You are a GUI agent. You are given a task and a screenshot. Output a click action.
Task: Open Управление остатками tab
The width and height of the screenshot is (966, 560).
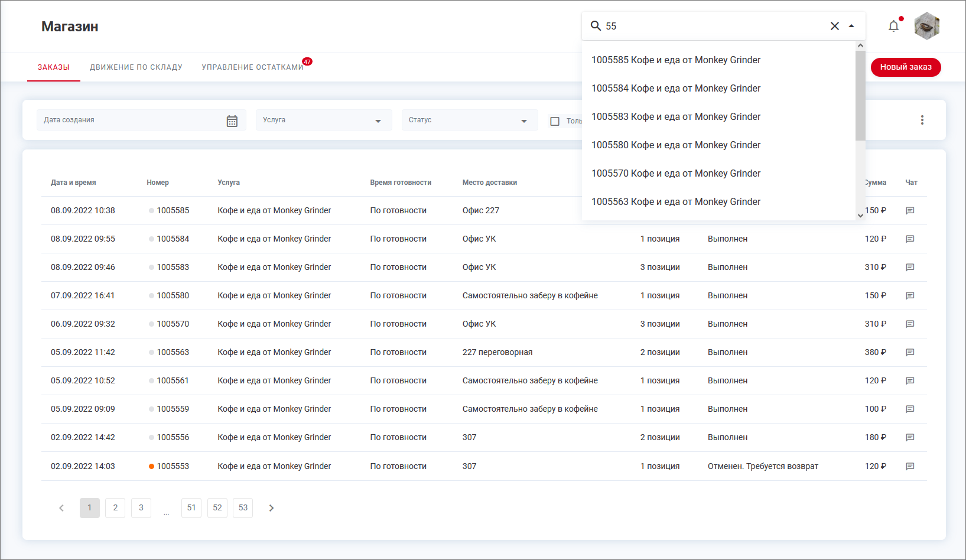pyautogui.click(x=252, y=67)
